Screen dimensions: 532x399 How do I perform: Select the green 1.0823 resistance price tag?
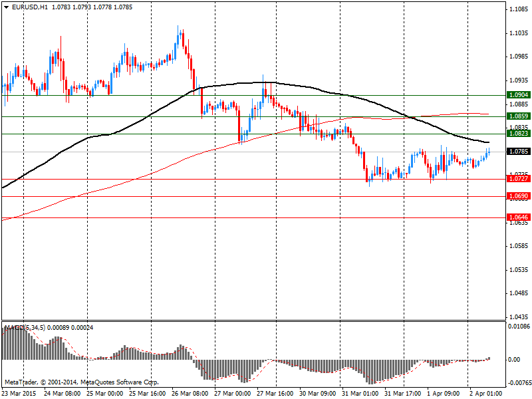(519, 134)
